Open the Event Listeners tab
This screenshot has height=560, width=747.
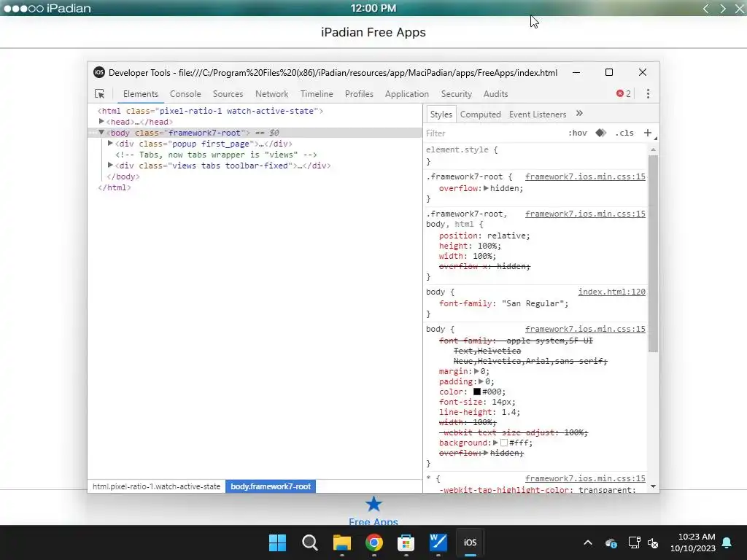click(538, 114)
